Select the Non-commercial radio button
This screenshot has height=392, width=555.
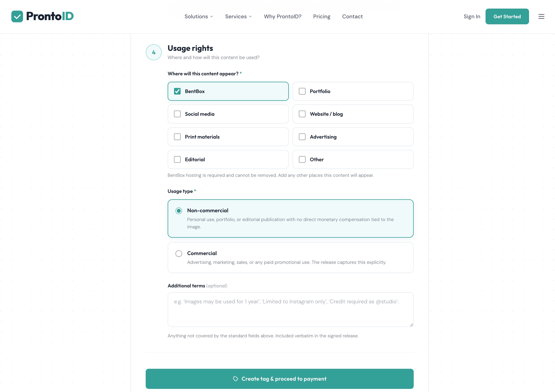coord(179,211)
